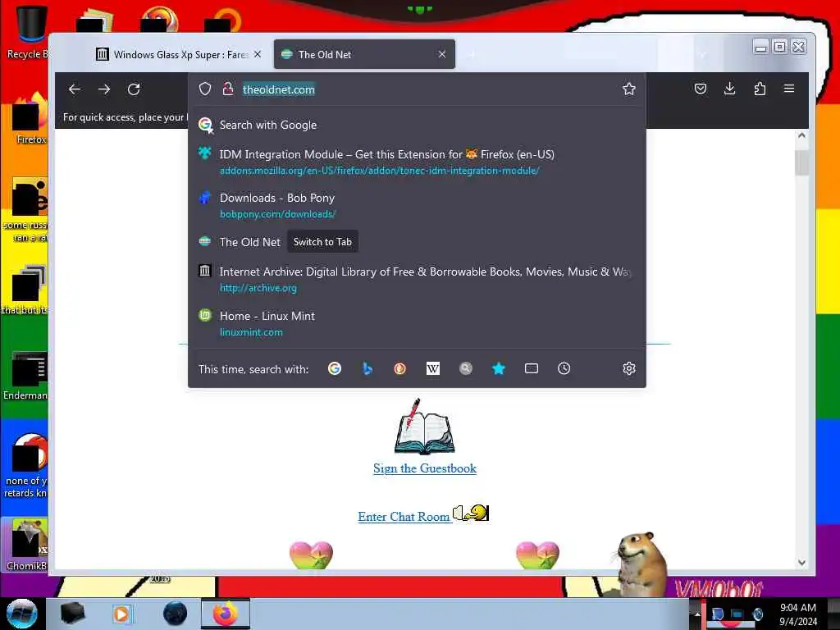
Task: Open Firefox taskbar button
Action: pos(226,614)
